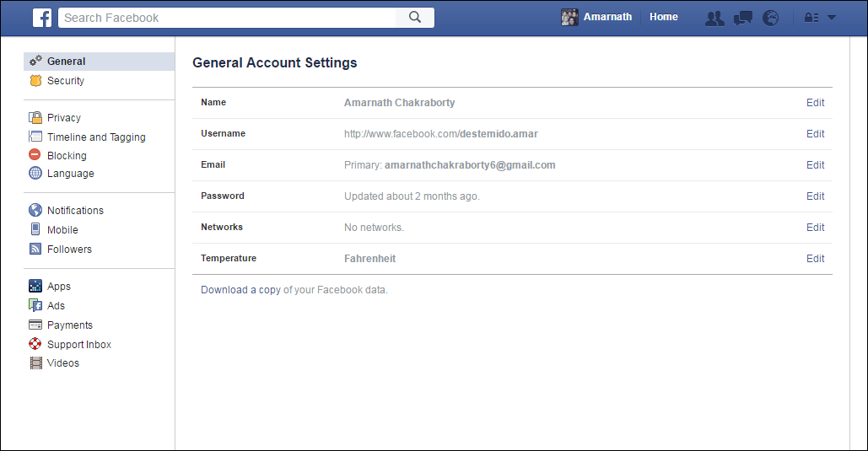Open Followers settings label
This screenshot has width=868, height=451.
(x=69, y=249)
